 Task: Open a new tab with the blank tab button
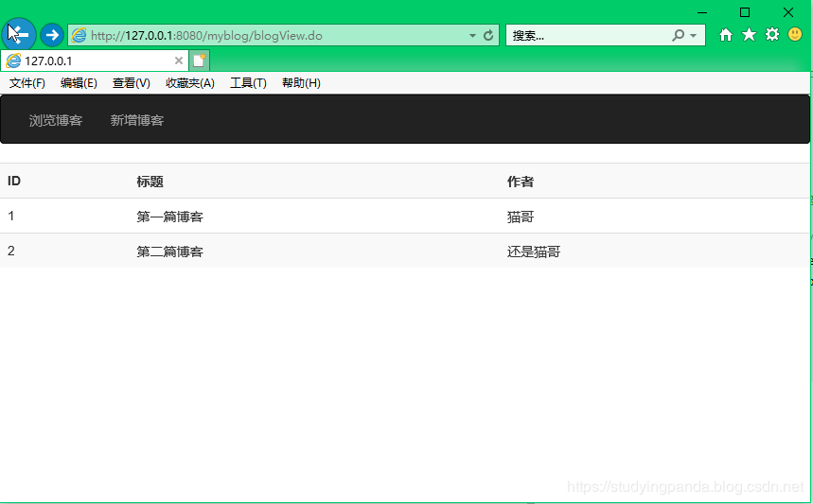tap(199, 61)
